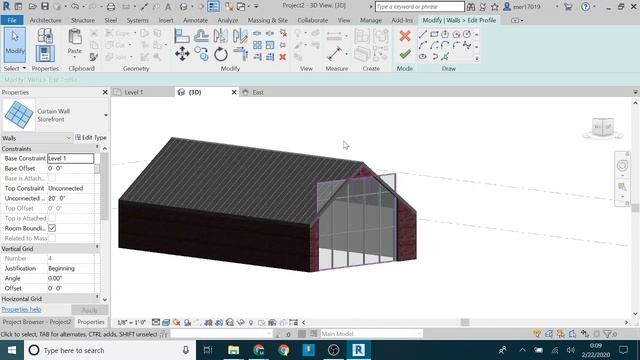Viewport: 640px width, 360px height.
Task: Open the Walls category filter dropdown
Action: pyautogui.click(x=68, y=138)
